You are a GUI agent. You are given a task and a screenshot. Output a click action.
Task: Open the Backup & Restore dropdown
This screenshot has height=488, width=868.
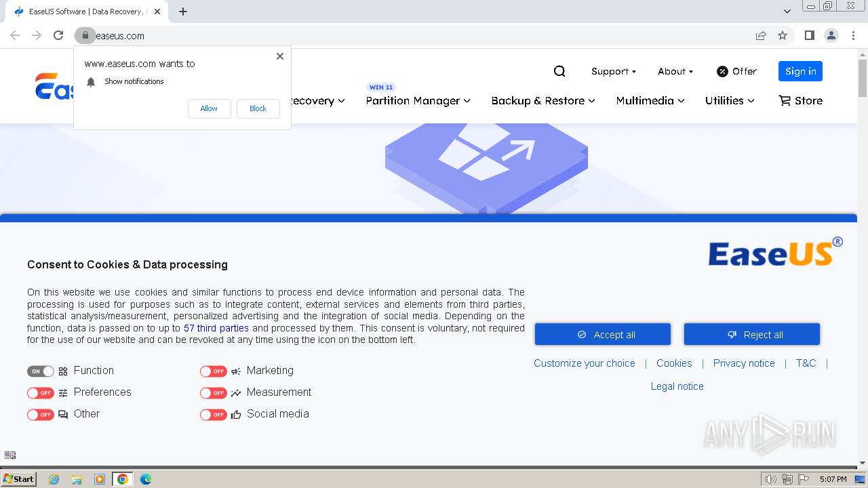[543, 100]
